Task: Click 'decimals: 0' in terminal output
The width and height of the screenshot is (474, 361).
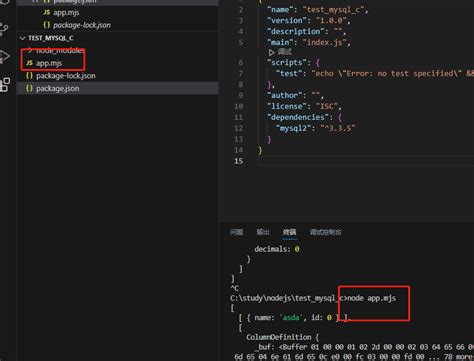Action: click(277, 249)
